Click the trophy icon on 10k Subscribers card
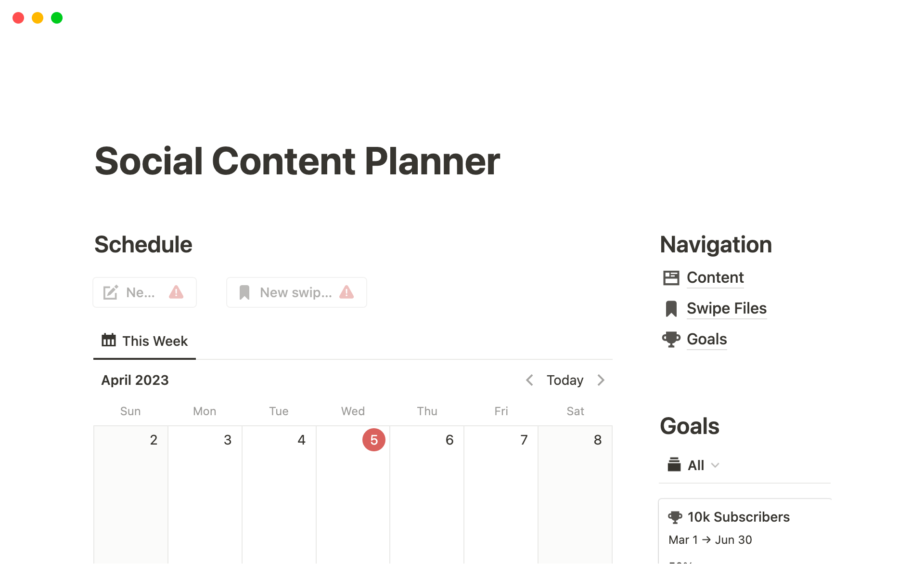The width and height of the screenshot is (924, 578). click(x=675, y=517)
